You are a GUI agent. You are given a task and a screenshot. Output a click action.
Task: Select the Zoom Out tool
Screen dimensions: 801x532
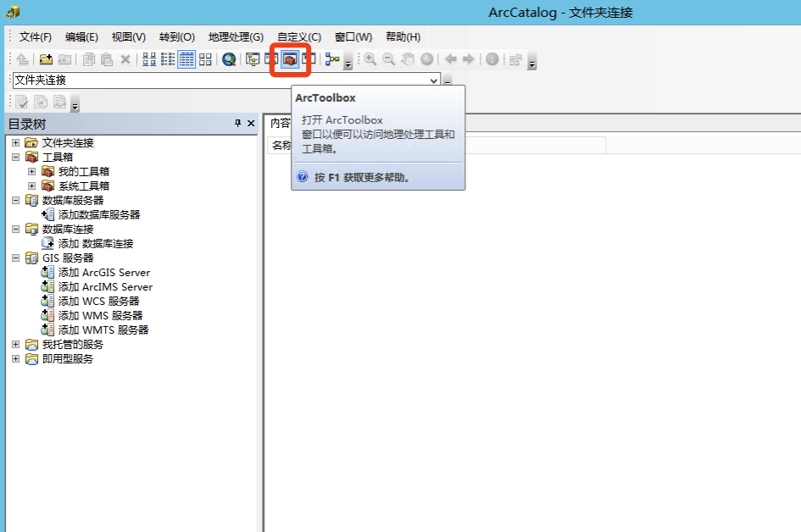tap(389, 59)
